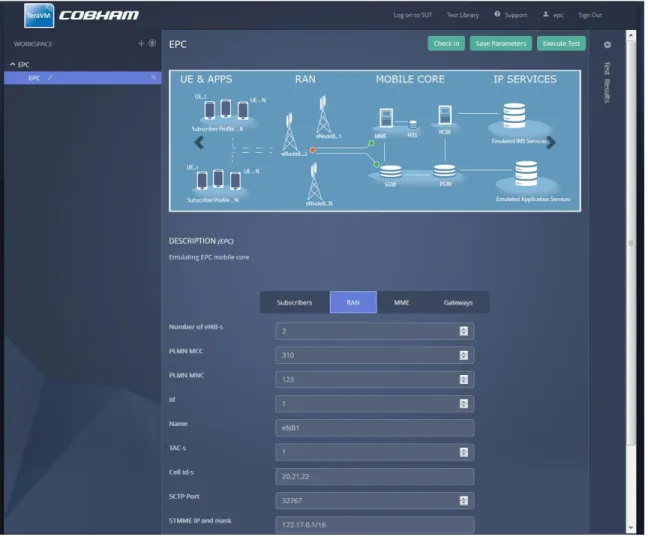
Task: Adjust PLMN MCC stepper arrows
Action: tap(463, 356)
